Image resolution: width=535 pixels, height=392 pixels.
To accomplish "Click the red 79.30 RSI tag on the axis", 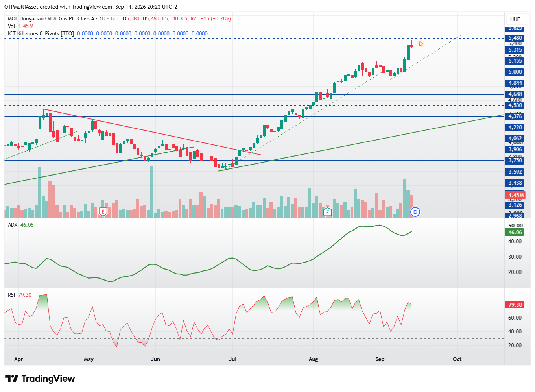I will [515, 305].
